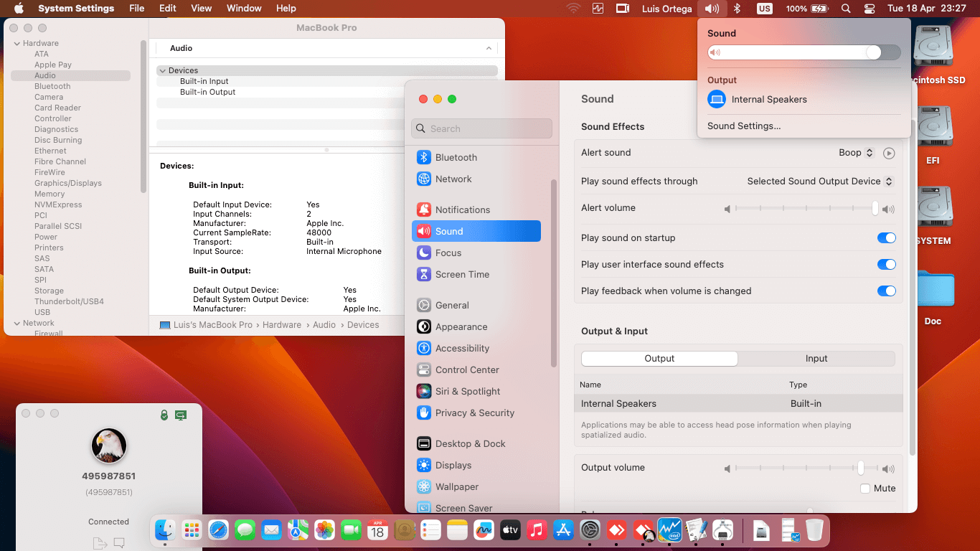This screenshot has height=551, width=980.
Task: Open the File menu
Action: click(x=136, y=9)
